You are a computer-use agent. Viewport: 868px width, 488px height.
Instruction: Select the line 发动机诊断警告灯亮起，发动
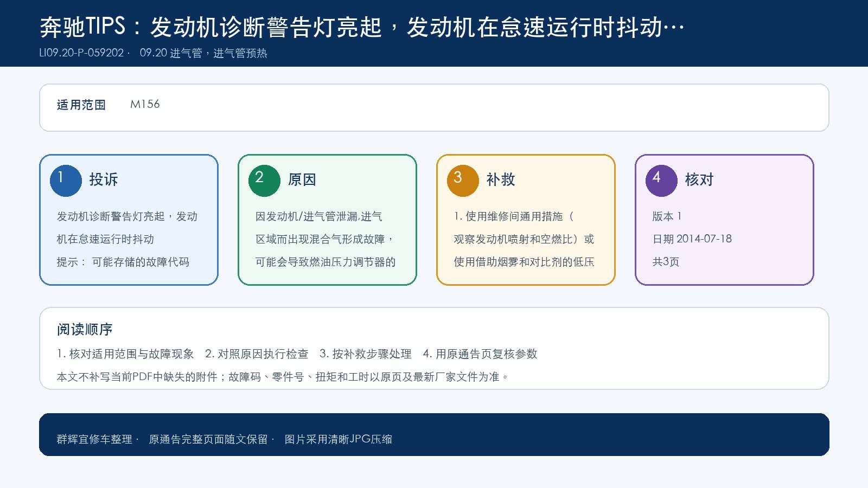coord(127,216)
